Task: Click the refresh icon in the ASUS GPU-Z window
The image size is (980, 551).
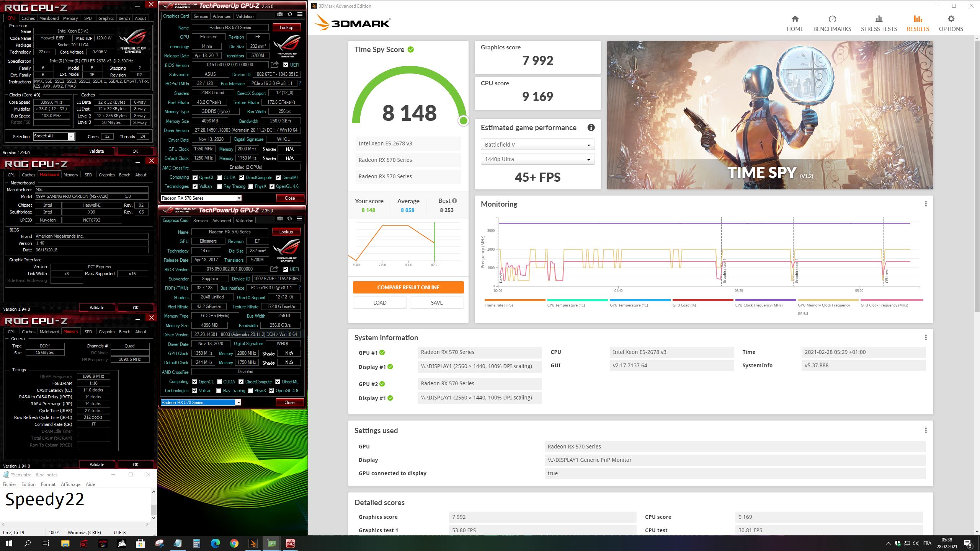Action: (290, 15)
